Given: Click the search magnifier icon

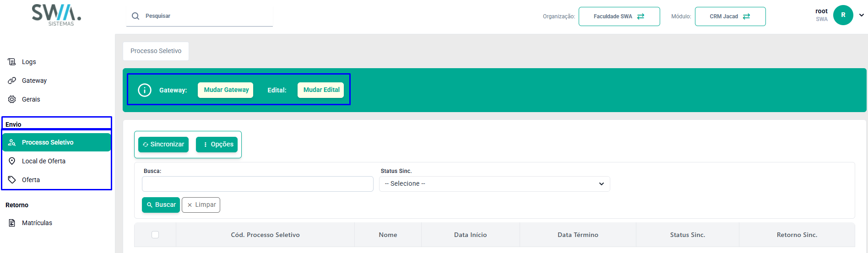Looking at the screenshot, I should coord(136,16).
